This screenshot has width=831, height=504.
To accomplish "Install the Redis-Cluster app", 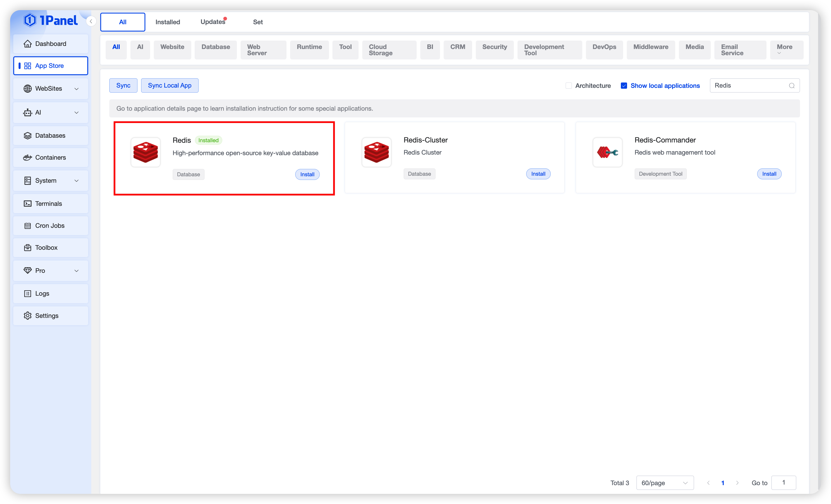I will tap(538, 174).
